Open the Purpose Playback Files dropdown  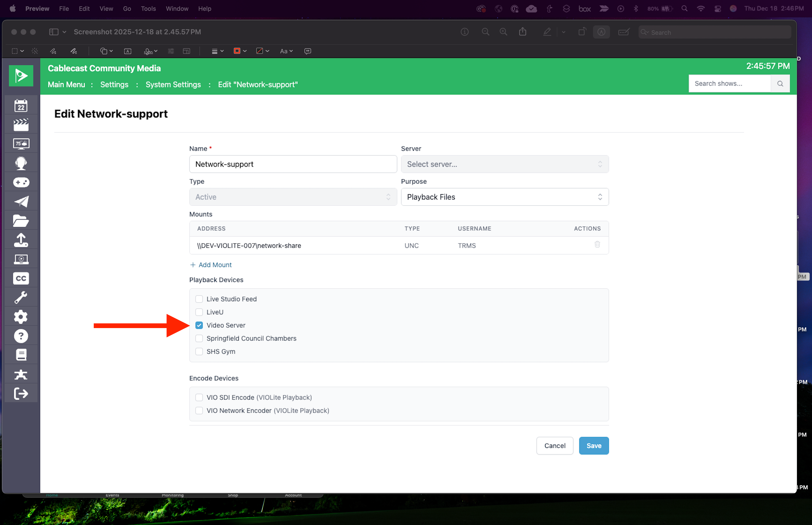point(504,197)
